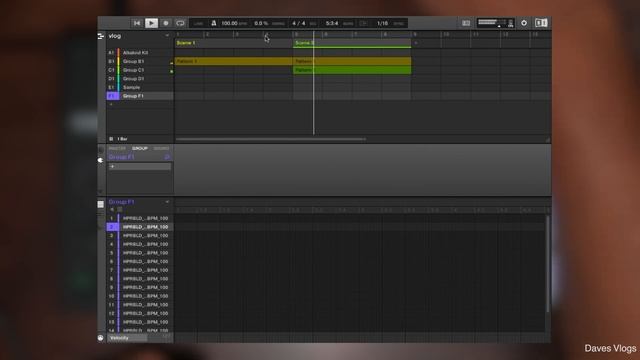Select sound slot 9 HPRBLD BPM_100
This screenshot has width=640, height=360.
[140, 287]
